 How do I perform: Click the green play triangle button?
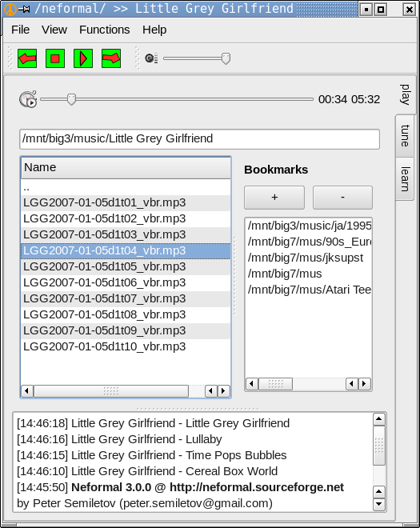pos(83,58)
